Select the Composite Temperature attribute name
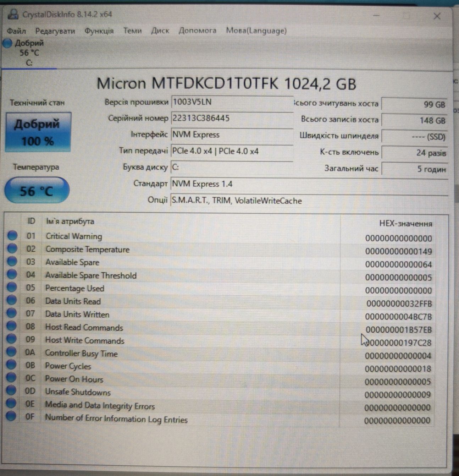This screenshot has width=459, height=476. (x=87, y=249)
